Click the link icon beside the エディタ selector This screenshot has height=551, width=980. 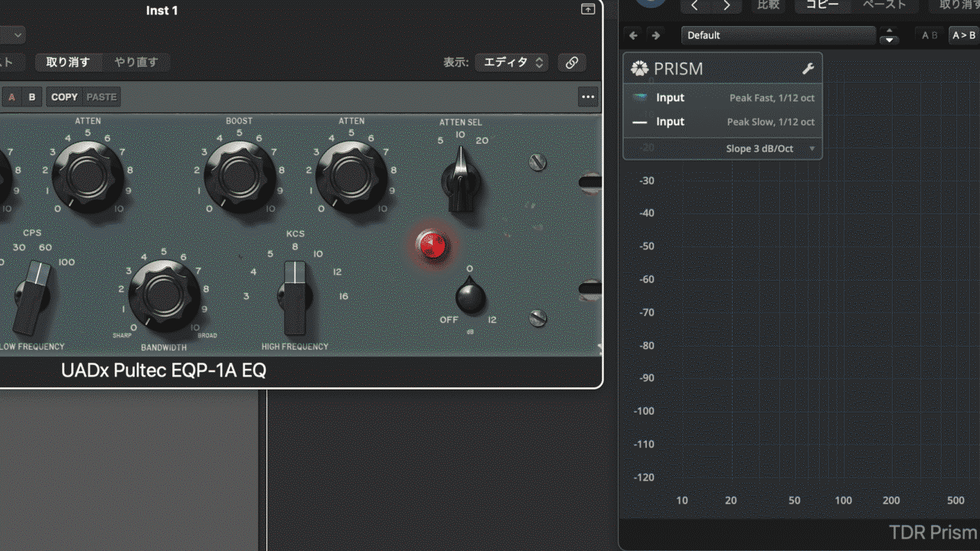(x=571, y=63)
